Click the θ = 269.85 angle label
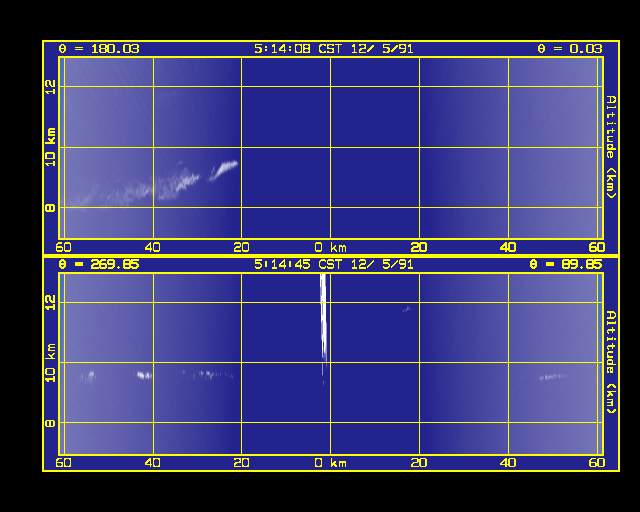640x512 pixels. coord(99,265)
